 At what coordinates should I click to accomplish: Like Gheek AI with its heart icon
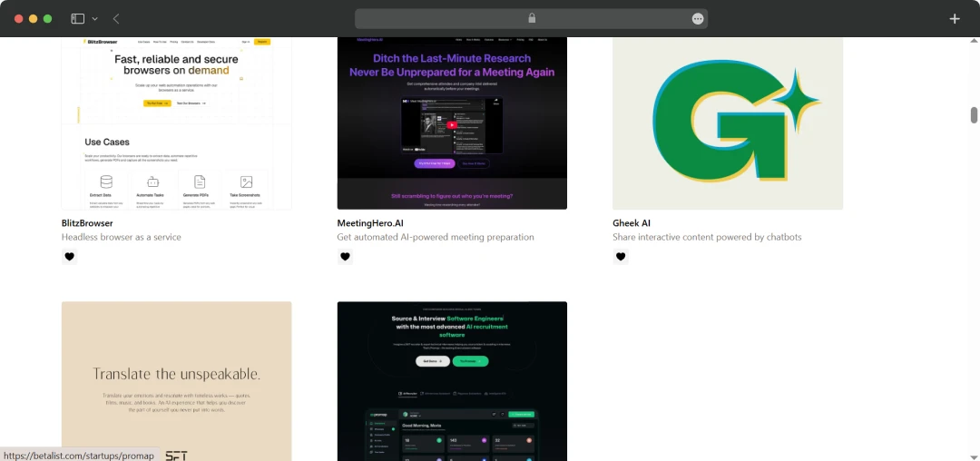point(621,257)
